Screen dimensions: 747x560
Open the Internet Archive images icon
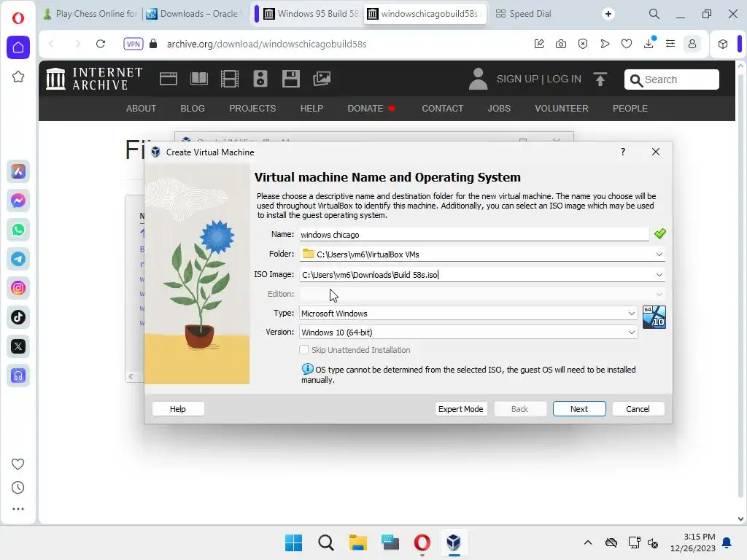tap(322, 79)
